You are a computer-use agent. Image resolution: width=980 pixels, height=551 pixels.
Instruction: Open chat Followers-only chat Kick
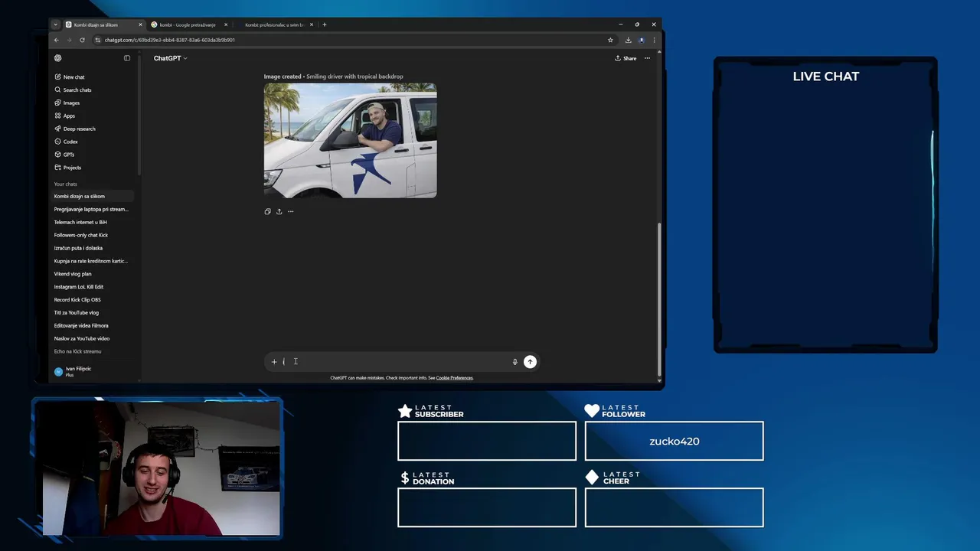[92, 236]
